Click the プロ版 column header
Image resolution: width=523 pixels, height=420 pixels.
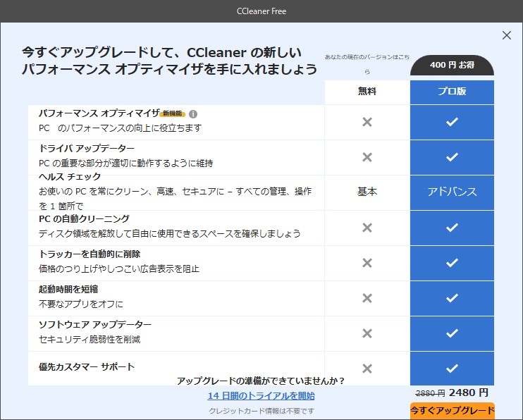tap(452, 91)
